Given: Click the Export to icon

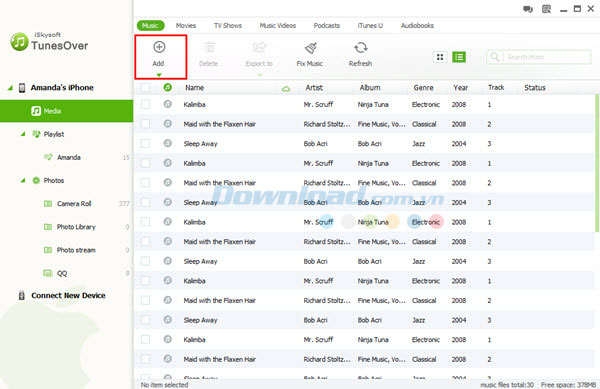Looking at the screenshot, I should click(259, 47).
